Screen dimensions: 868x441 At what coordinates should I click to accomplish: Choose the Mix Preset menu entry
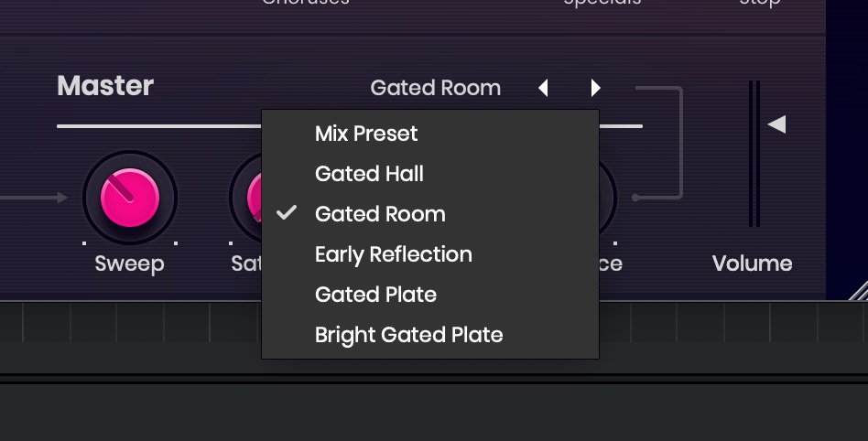click(x=366, y=134)
